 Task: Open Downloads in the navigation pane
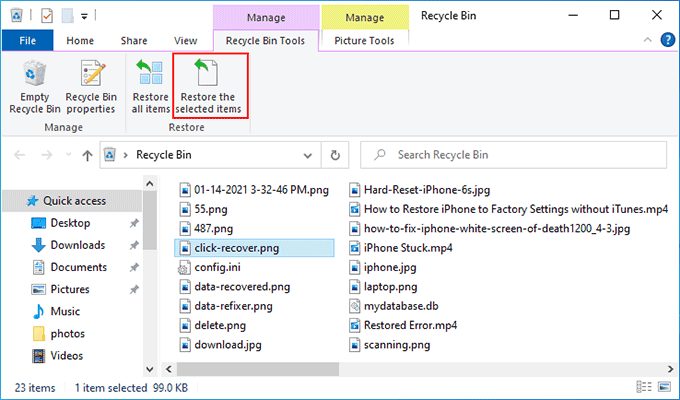point(77,245)
